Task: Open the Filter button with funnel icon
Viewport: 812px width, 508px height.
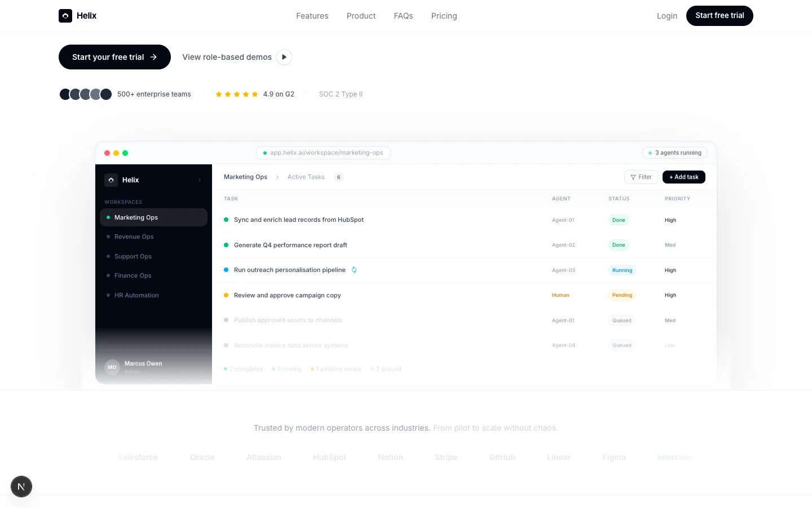Action: click(x=641, y=177)
